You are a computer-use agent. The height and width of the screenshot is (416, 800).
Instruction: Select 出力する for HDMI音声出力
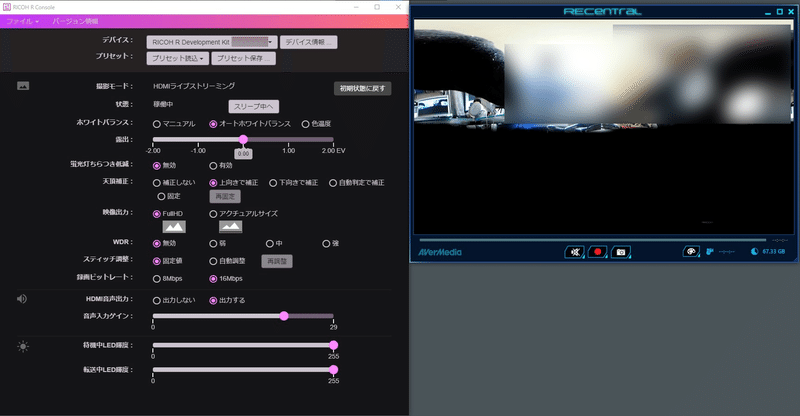tap(213, 301)
